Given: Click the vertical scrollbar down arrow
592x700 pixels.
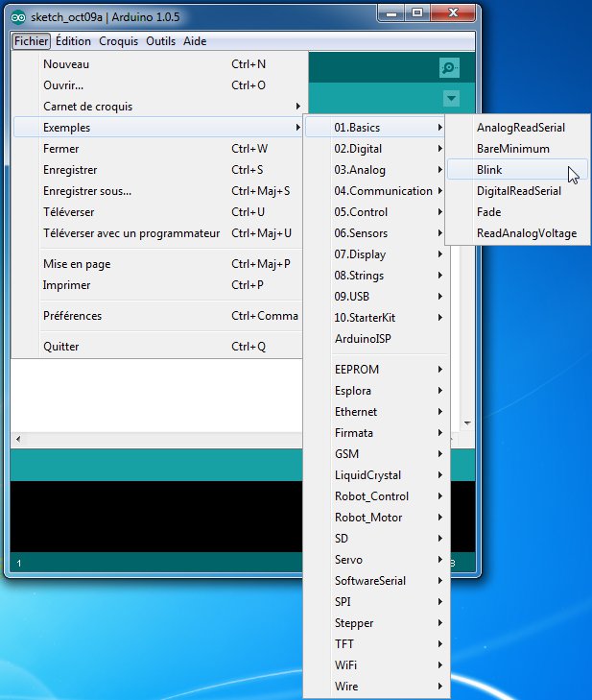Looking at the screenshot, I should pyautogui.click(x=467, y=423).
